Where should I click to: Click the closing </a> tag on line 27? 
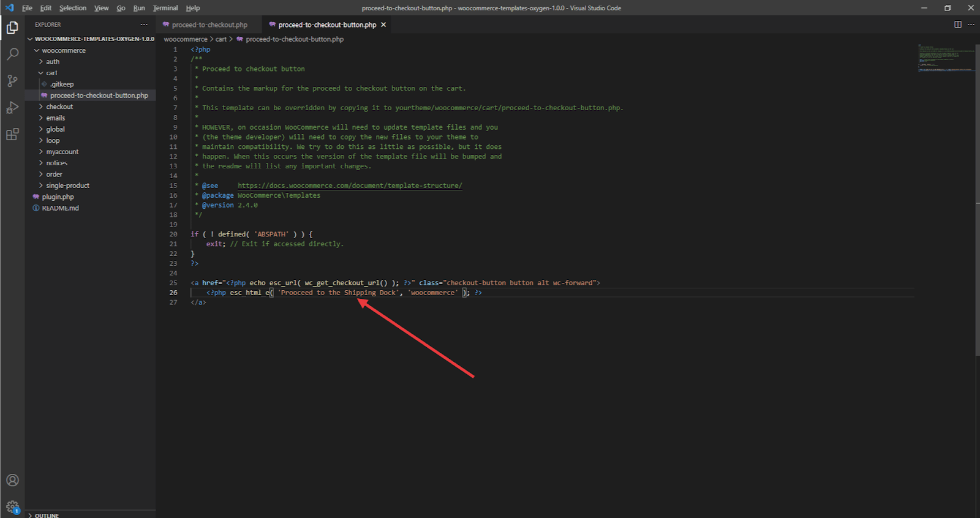coord(198,302)
